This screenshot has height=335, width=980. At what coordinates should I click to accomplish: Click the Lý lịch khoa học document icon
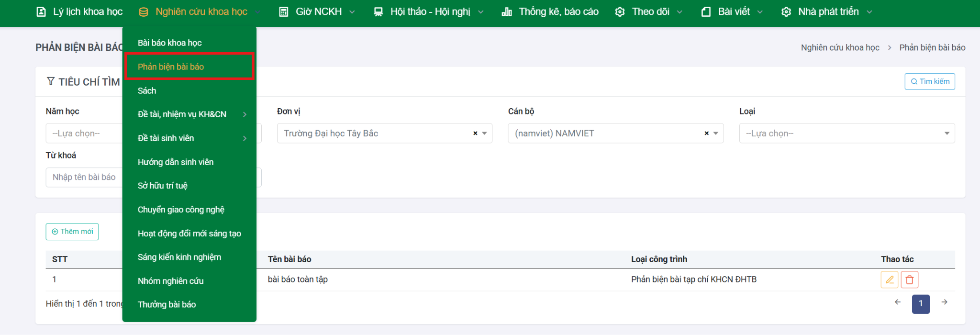coord(42,12)
